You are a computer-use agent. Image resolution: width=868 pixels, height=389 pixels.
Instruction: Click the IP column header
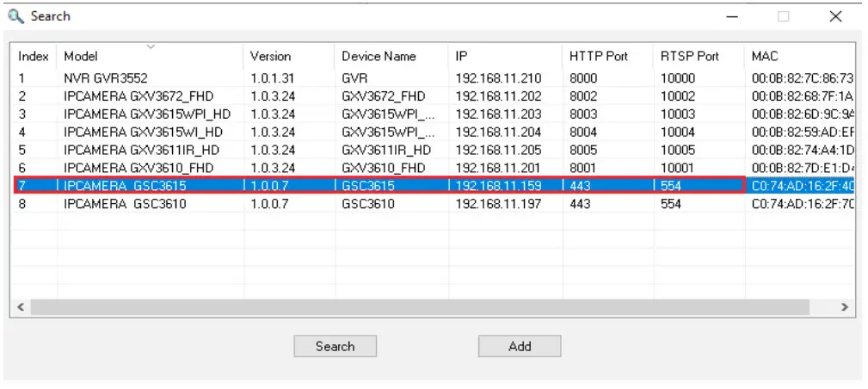(x=506, y=56)
